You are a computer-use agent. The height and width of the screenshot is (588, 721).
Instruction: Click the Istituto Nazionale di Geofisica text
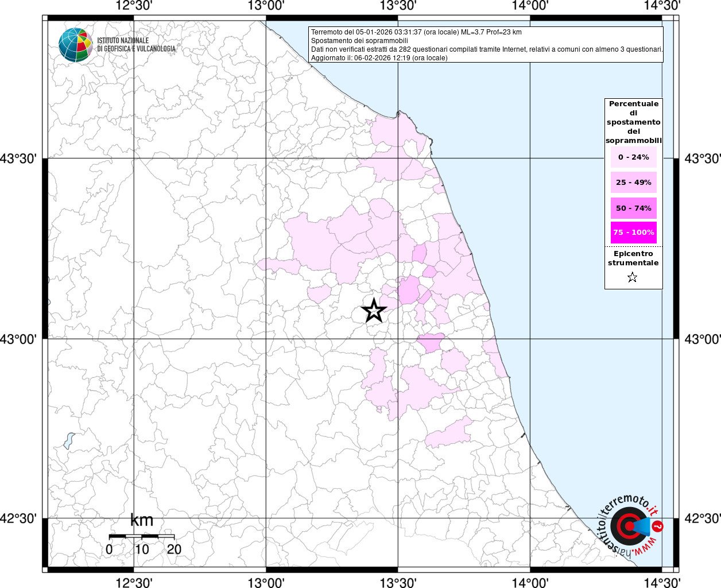click(136, 45)
